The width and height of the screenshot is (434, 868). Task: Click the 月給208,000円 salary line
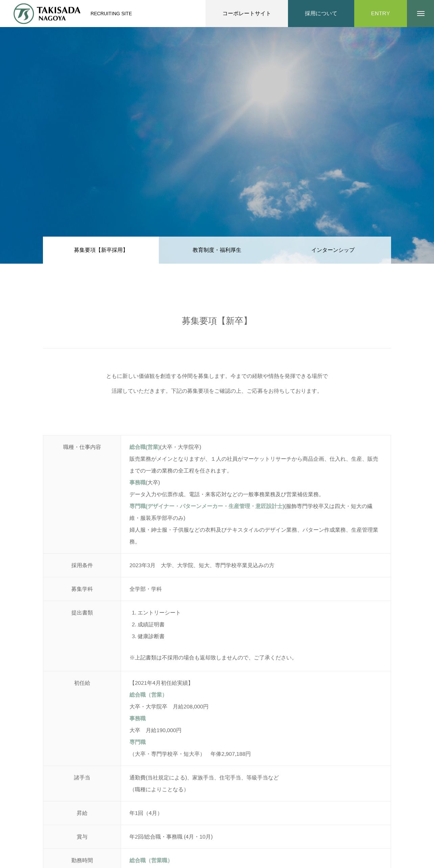[x=169, y=707]
